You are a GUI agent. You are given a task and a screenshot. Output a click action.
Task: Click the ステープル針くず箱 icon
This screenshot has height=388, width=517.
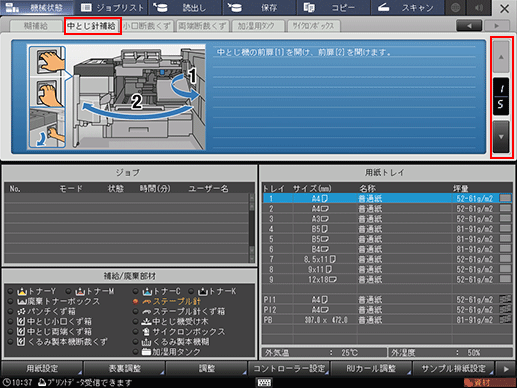(x=147, y=312)
